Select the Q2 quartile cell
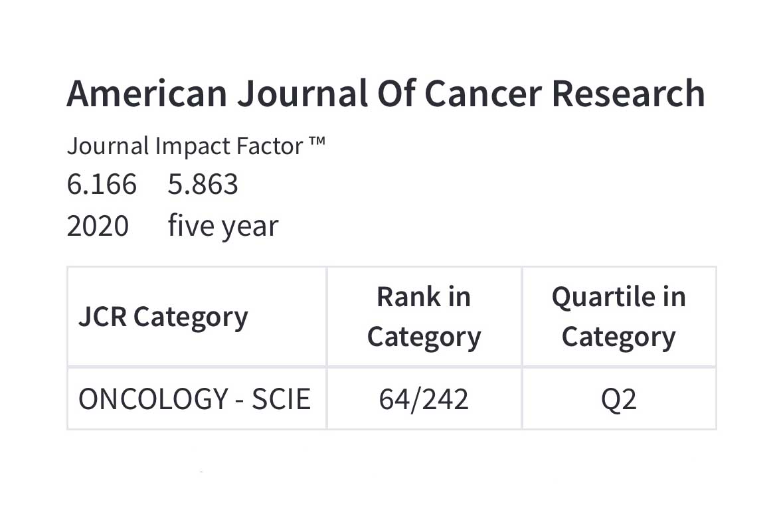 tap(618, 400)
